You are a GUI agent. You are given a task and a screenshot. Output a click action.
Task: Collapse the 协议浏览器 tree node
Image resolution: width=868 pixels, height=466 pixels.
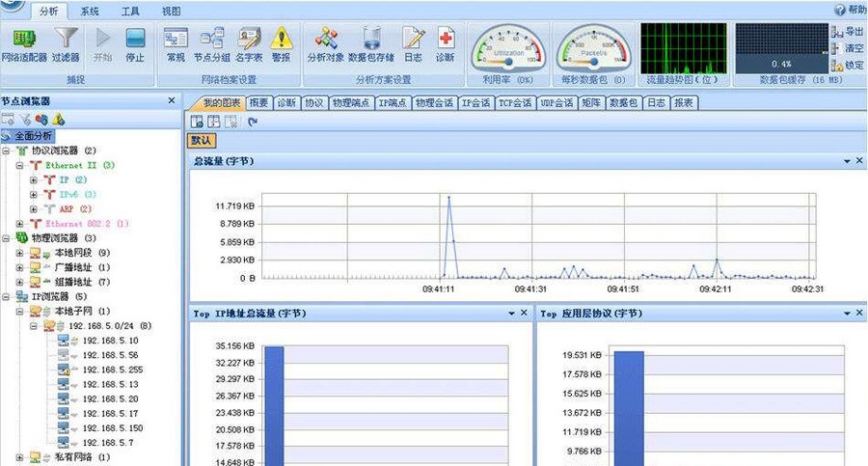pyautogui.click(x=8, y=151)
